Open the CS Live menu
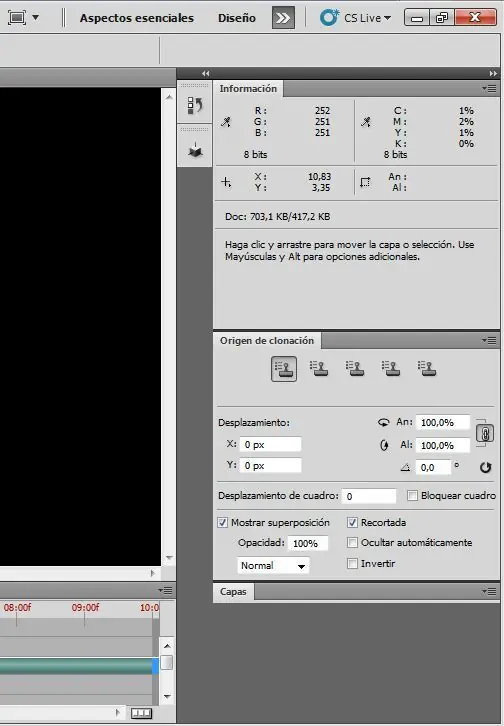Screen dimensions: 504x726 (x=355, y=18)
